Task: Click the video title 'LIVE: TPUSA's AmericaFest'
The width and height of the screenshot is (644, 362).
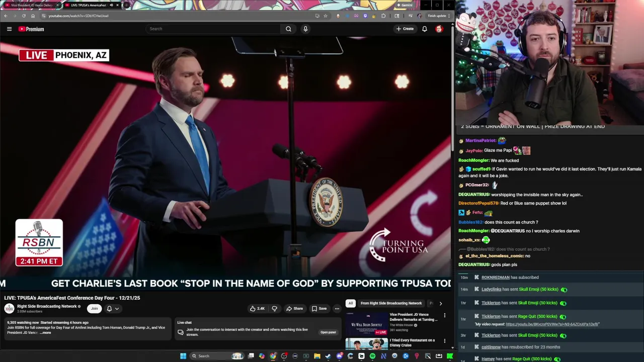Action: (72, 298)
